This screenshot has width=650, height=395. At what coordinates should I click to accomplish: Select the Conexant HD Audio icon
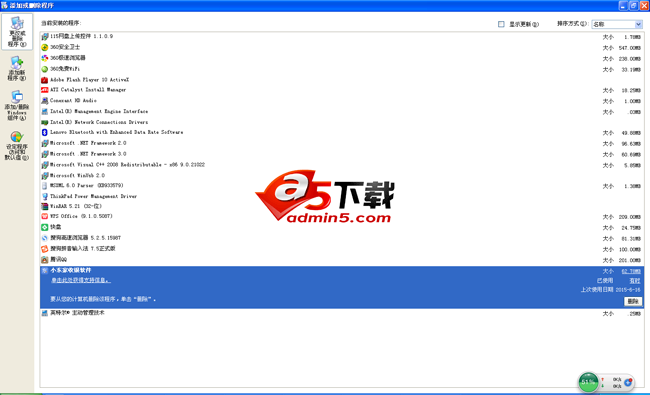(45, 101)
